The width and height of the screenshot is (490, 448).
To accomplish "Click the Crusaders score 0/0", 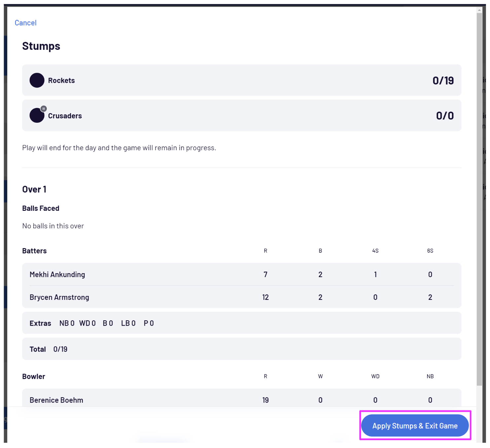I will 444,116.
